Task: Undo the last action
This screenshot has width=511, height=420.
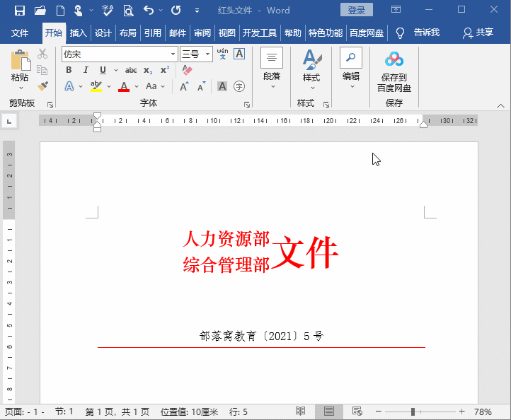Action: click(x=149, y=11)
